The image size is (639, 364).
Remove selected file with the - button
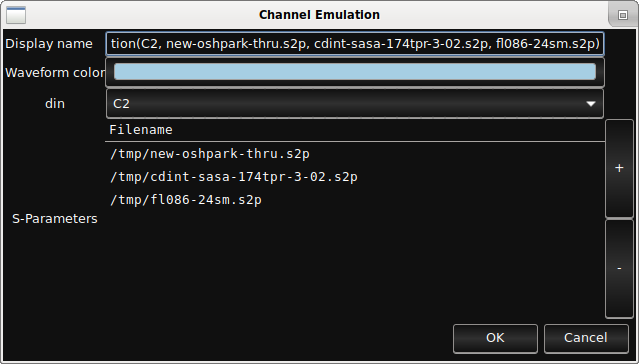pos(619,268)
